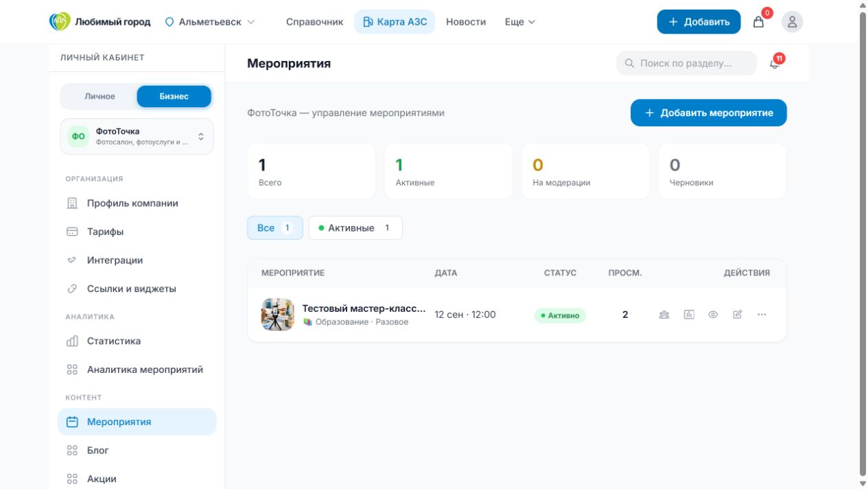Click the Тестовый мастер-класс event thumbnail

tap(278, 315)
